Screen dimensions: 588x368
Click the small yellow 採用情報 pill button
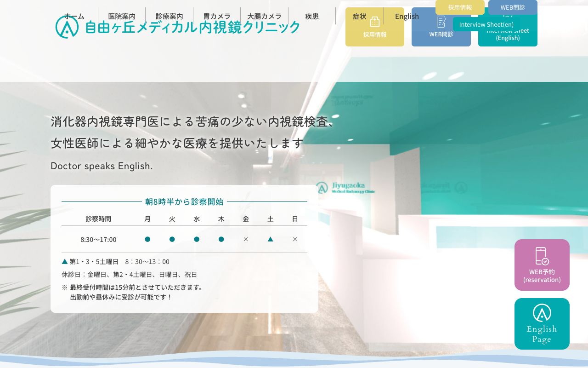point(460,7)
